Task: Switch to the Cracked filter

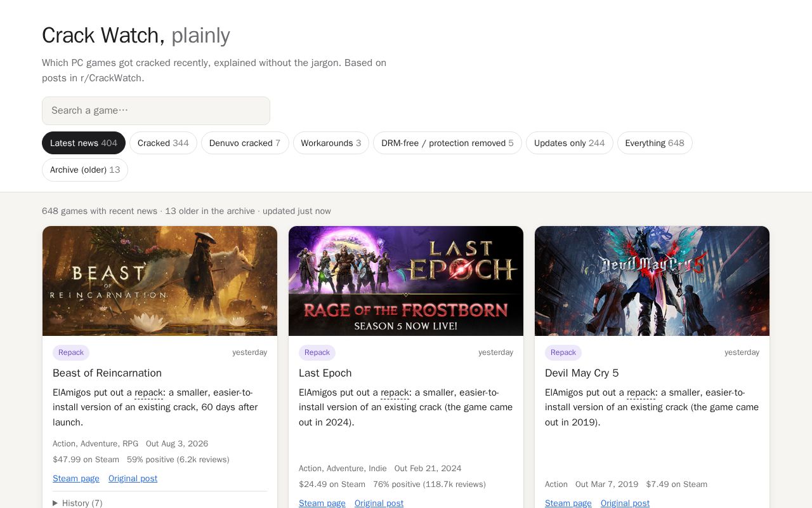Action: pyautogui.click(x=163, y=143)
